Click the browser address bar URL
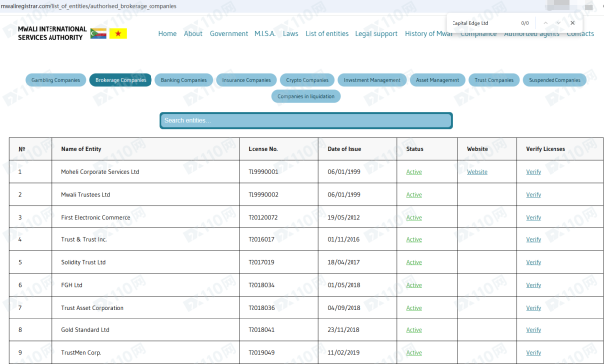 tap(88, 6)
